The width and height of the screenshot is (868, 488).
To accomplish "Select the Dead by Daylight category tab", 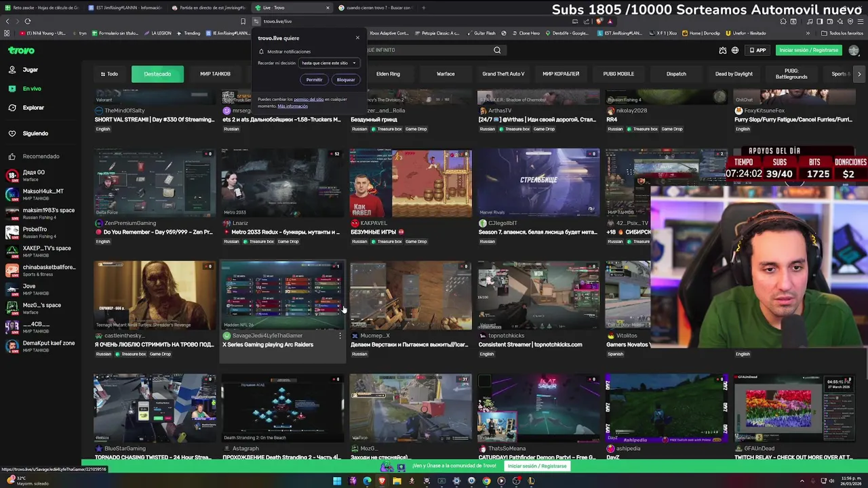I will click(x=734, y=74).
